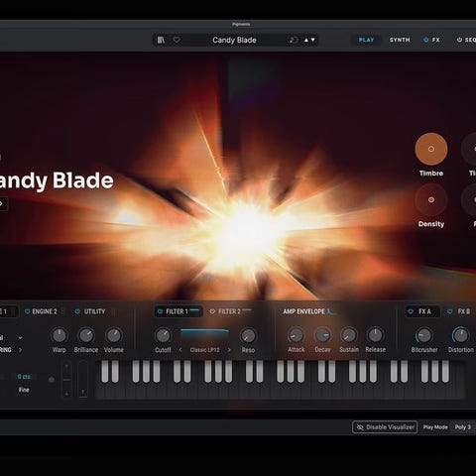The height and width of the screenshot is (476, 476).
Task: Select next preset with down arrow
Action: pyautogui.click(x=312, y=40)
